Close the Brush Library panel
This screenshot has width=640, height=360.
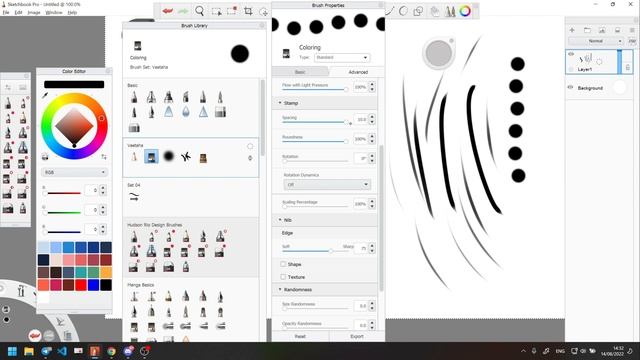click(262, 25)
